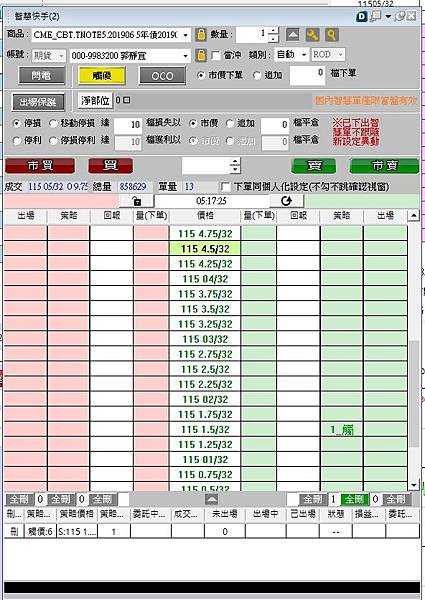Click the price row 115 2.75/32
Image resolution: width=425 pixels, height=600 pixels.
tap(205, 354)
